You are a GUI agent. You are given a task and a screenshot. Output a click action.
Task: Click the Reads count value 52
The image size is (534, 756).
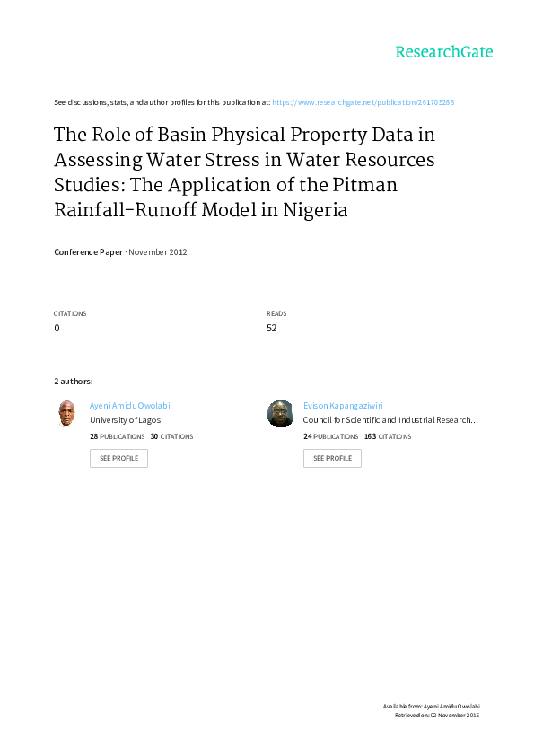tap(272, 328)
